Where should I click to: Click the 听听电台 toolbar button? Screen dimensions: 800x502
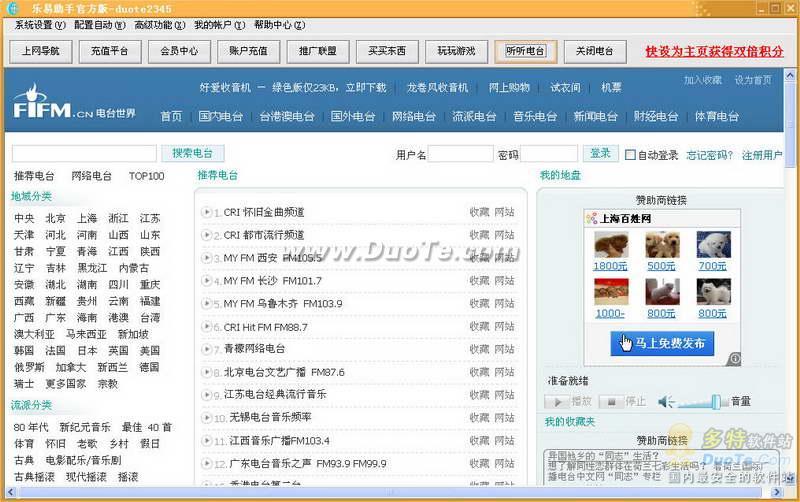[526, 52]
